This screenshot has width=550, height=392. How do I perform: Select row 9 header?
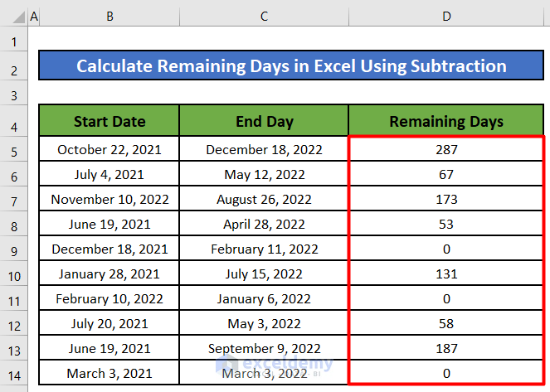pos(13,249)
